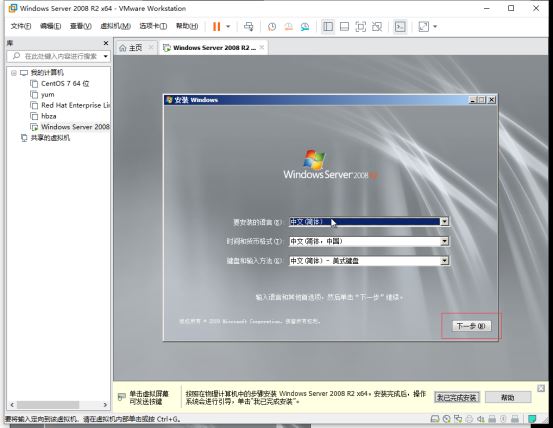Select 我的计算机 in the library

click(x=47, y=73)
